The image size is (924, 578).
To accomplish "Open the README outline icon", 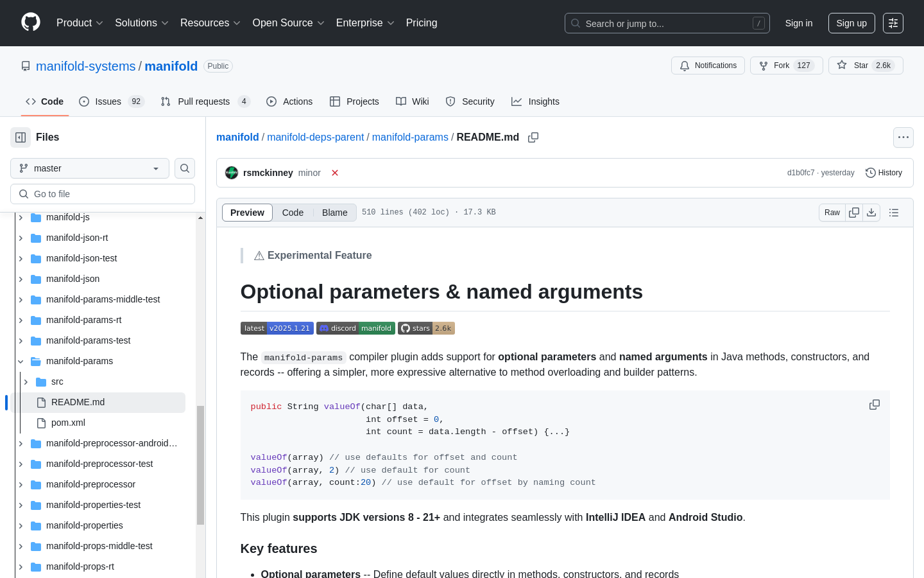I will coord(894,213).
